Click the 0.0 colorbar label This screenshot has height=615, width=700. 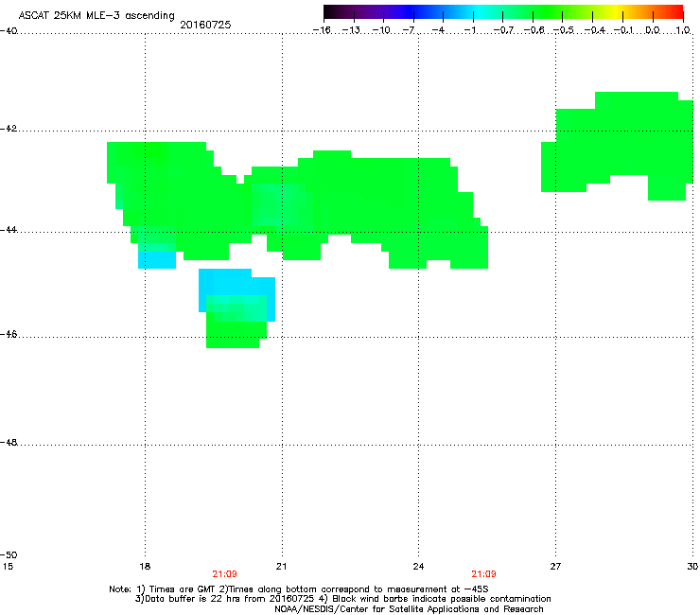point(653,30)
